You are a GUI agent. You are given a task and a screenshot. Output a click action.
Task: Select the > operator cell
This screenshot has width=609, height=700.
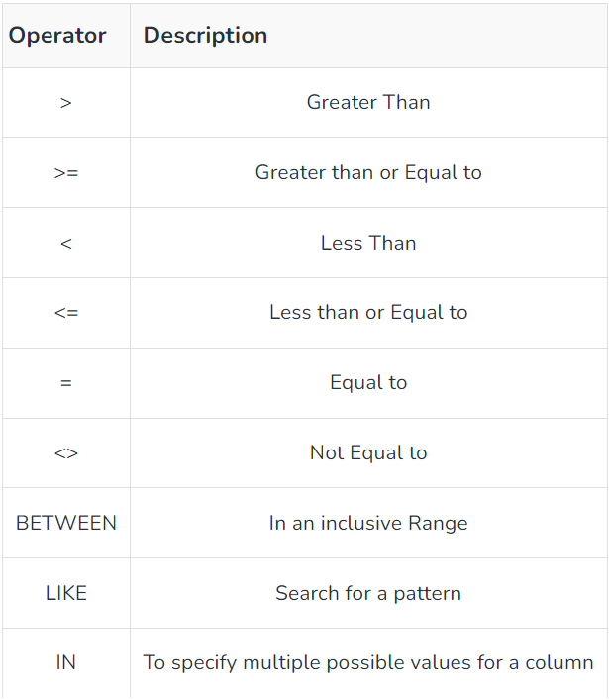[x=66, y=103]
